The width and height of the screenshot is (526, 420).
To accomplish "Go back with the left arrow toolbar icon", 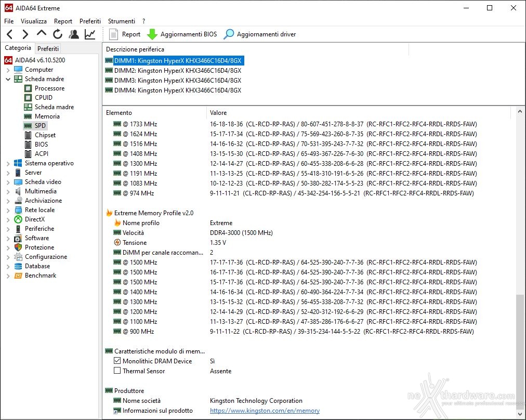I will click(x=10, y=34).
